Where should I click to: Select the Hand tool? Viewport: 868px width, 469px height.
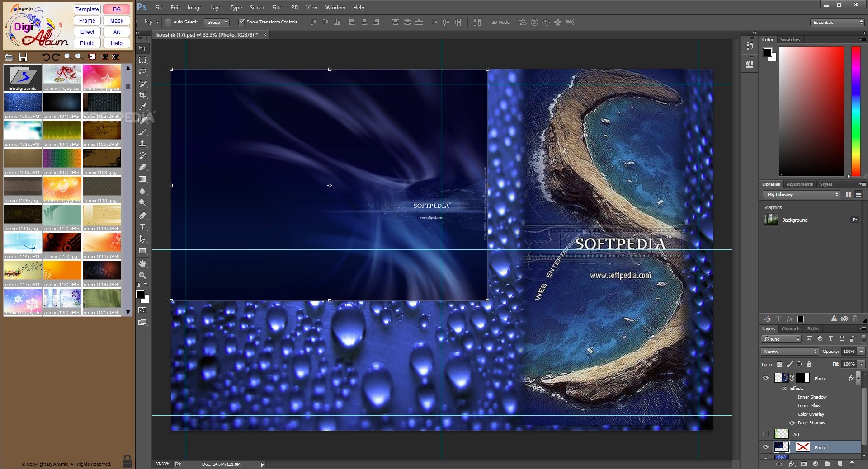tap(142, 264)
